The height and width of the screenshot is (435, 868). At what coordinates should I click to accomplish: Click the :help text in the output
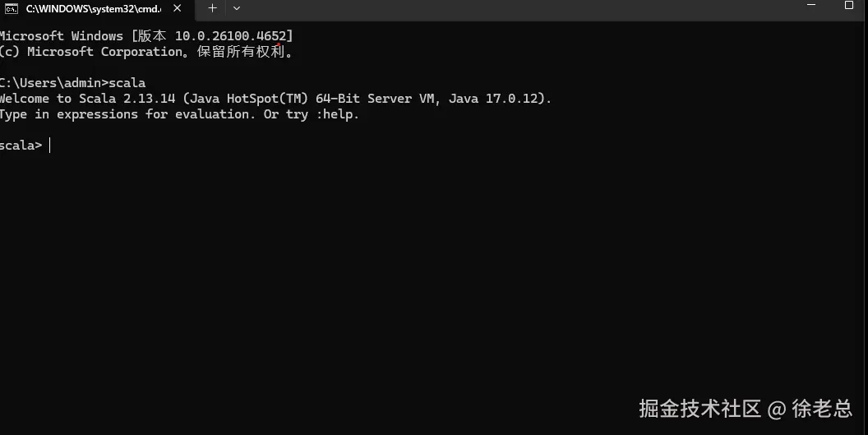[335, 114]
